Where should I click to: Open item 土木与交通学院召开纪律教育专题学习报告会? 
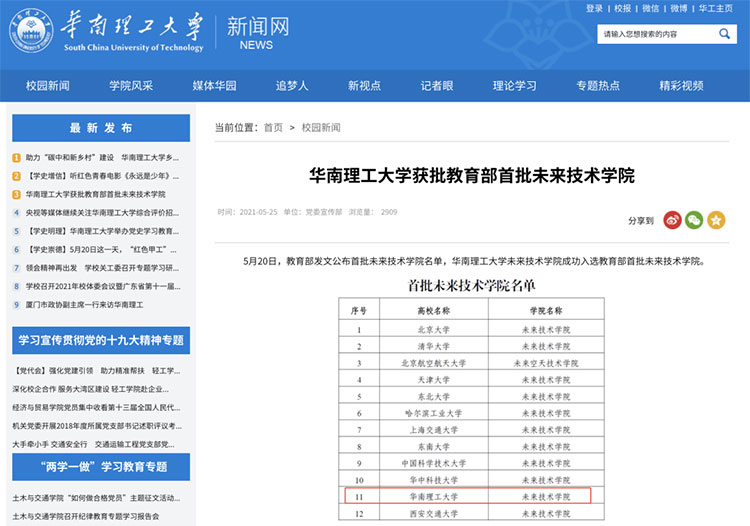pos(86,516)
